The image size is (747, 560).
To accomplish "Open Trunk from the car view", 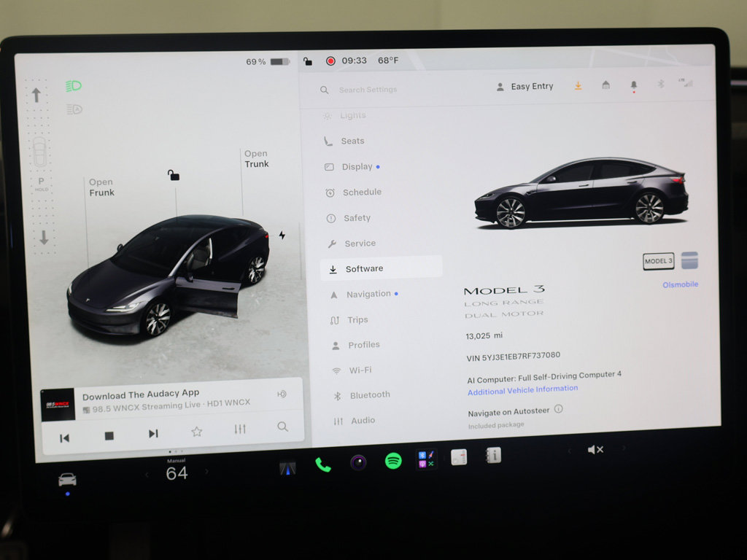I will [x=256, y=158].
